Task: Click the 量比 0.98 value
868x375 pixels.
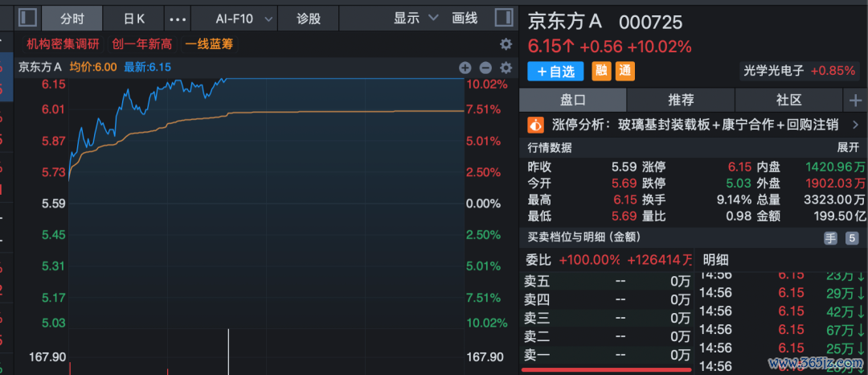Action: point(741,216)
